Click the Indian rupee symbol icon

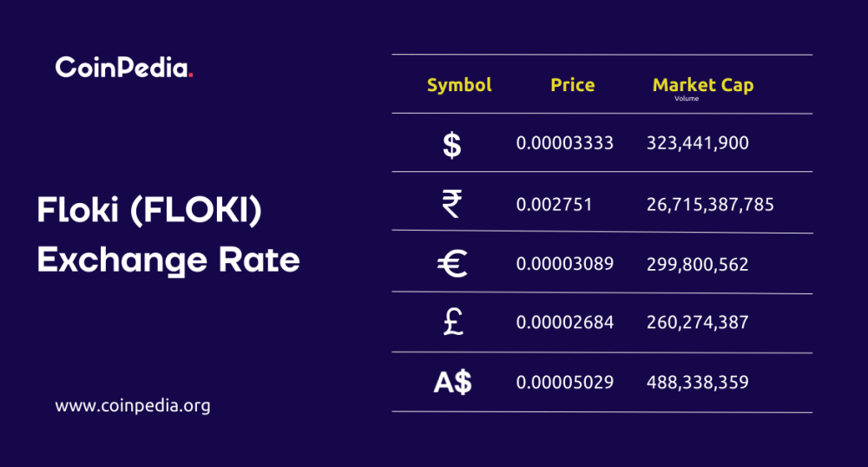click(451, 204)
